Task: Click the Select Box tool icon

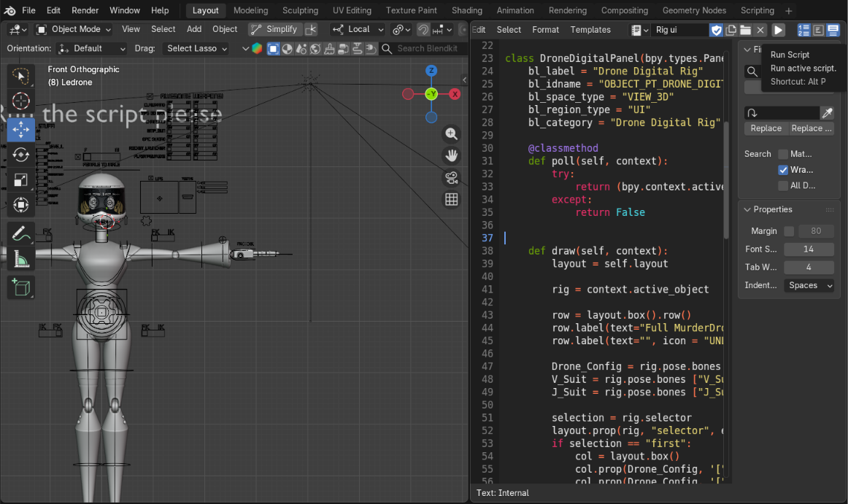Action: tap(20, 77)
